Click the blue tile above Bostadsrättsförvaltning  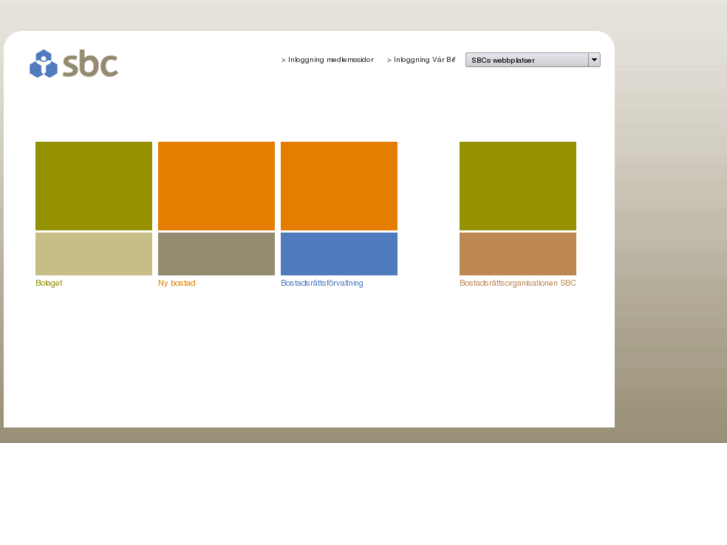tap(339, 254)
